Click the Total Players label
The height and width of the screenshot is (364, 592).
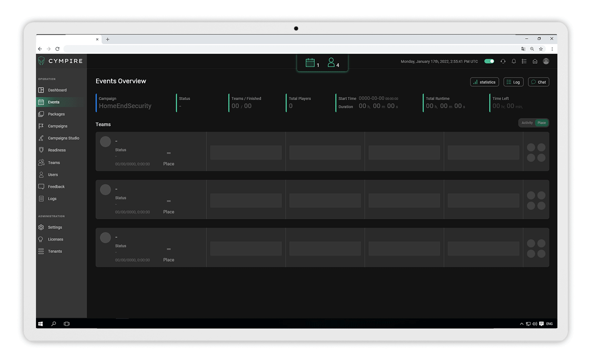pos(300,98)
